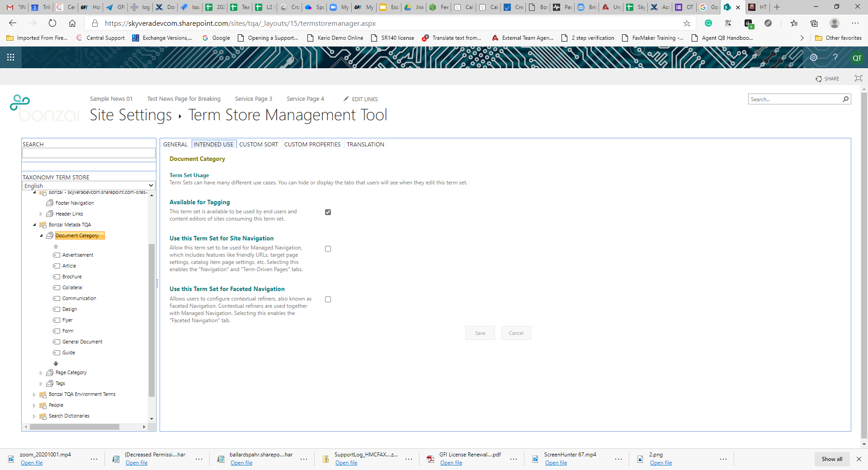Uncheck the Available for Tagging checkbox
This screenshot has height=470, width=868.
coord(328,212)
